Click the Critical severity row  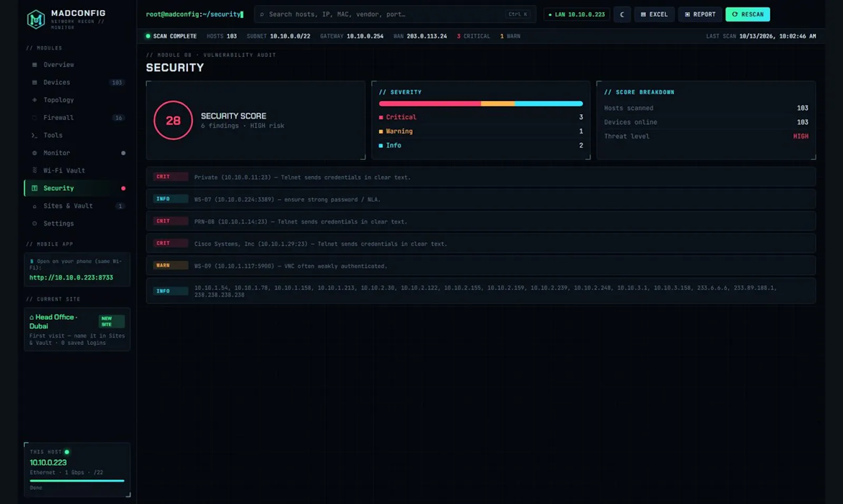coord(481,117)
